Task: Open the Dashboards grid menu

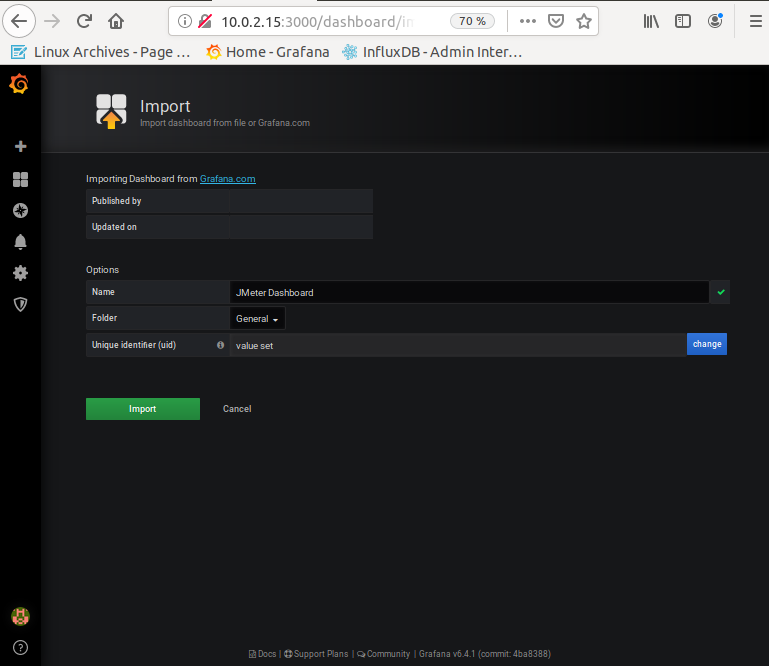Action: coord(21,179)
